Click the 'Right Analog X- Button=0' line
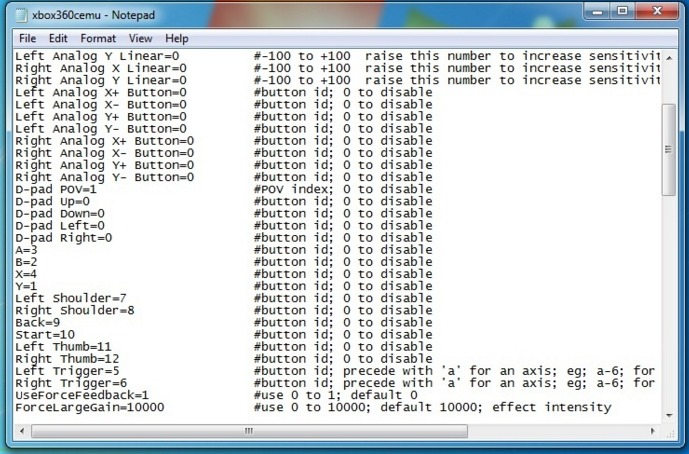This screenshot has height=454, width=689. point(105,153)
